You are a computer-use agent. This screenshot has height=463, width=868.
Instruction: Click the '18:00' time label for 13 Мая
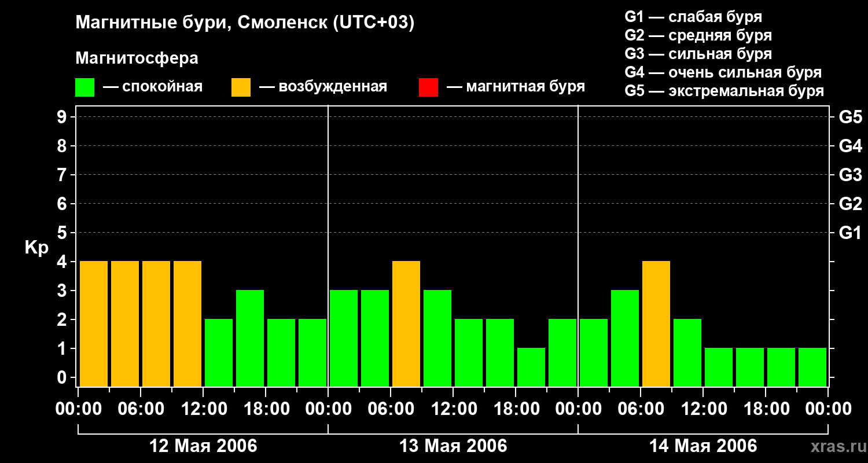pos(516,409)
